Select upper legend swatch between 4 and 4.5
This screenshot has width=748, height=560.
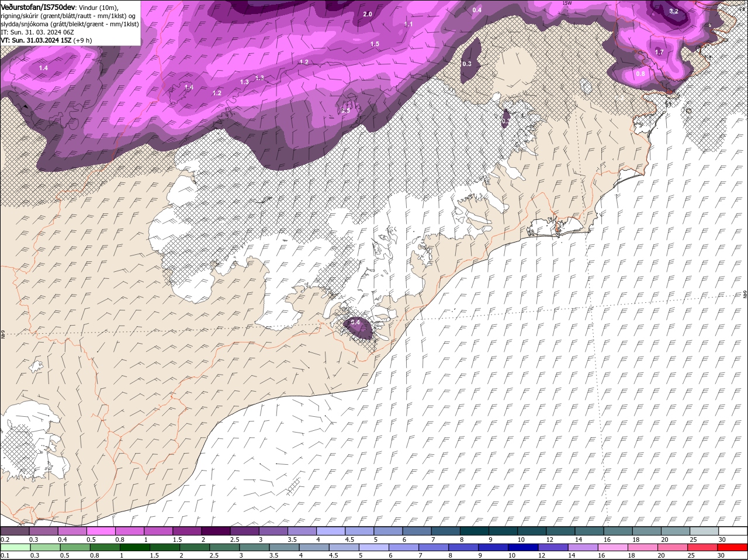pyautogui.click(x=330, y=531)
